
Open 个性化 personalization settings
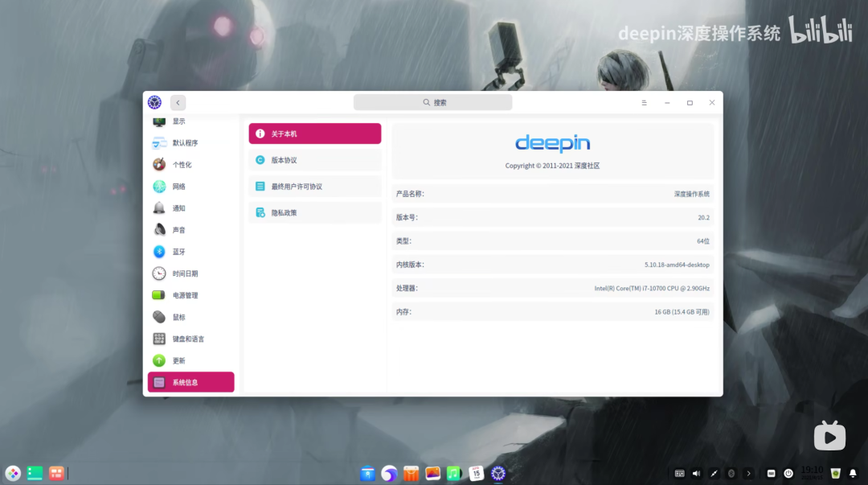click(190, 165)
